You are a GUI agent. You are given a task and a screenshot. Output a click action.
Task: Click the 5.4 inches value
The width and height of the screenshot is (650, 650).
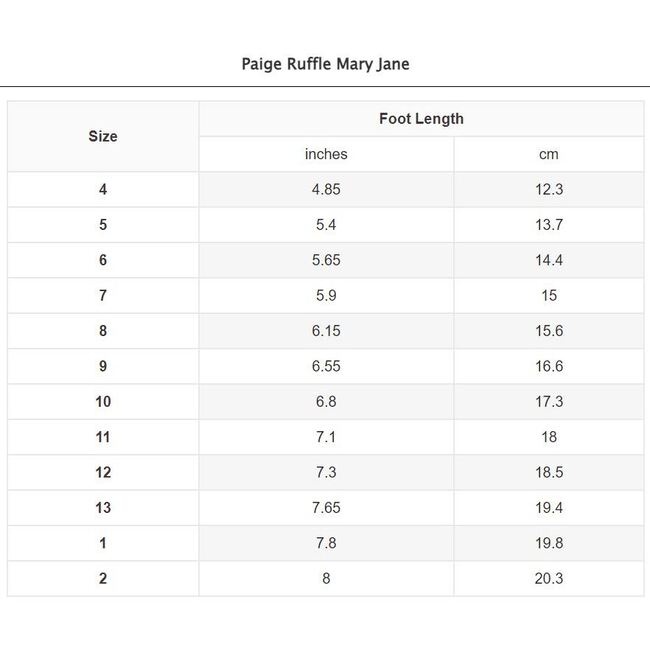pyautogui.click(x=326, y=225)
